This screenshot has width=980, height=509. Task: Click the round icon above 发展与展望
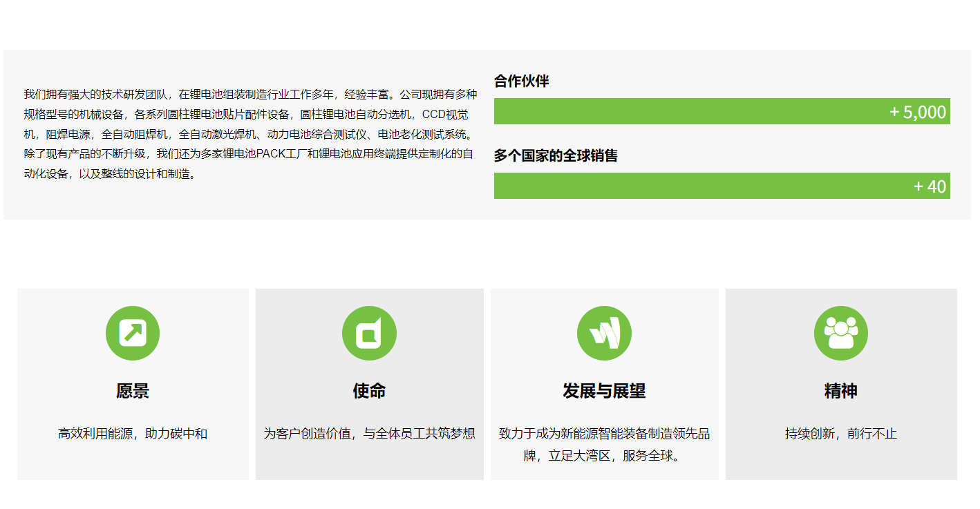pyautogui.click(x=604, y=333)
